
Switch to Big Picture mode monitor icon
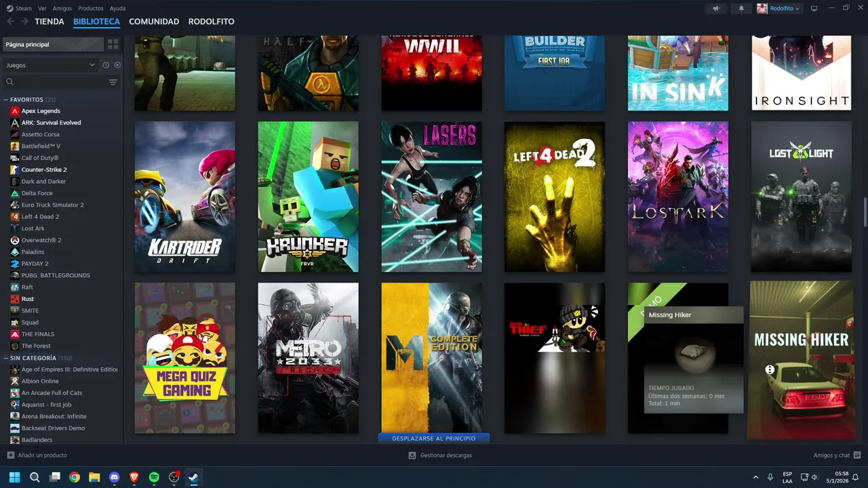(x=814, y=8)
